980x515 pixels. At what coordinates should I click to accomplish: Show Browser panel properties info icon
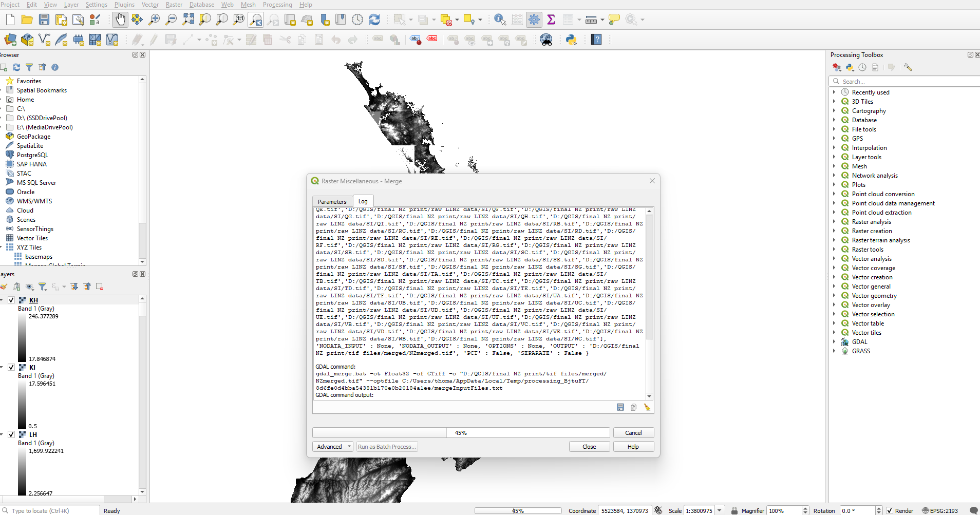pyautogui.click(x=55, y=67)
